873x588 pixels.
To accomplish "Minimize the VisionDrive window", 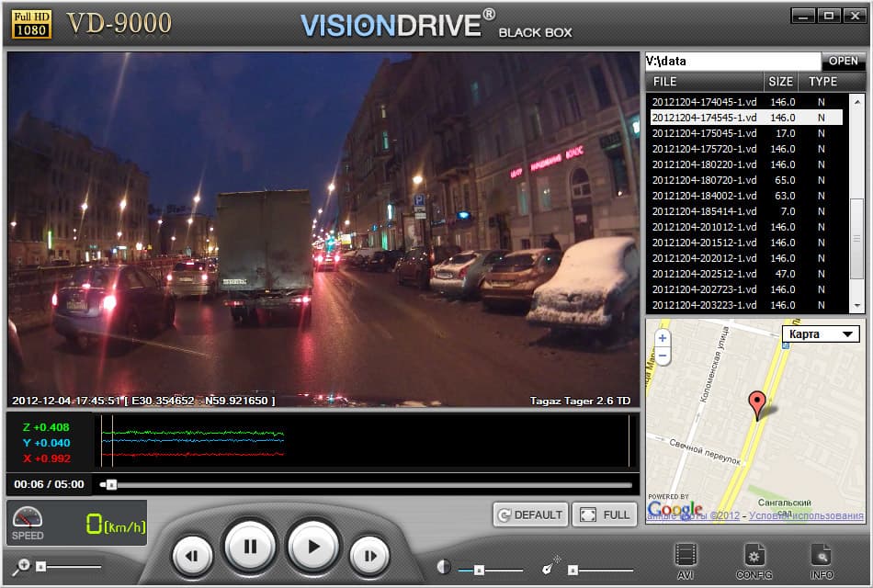I will coord(803,16).
